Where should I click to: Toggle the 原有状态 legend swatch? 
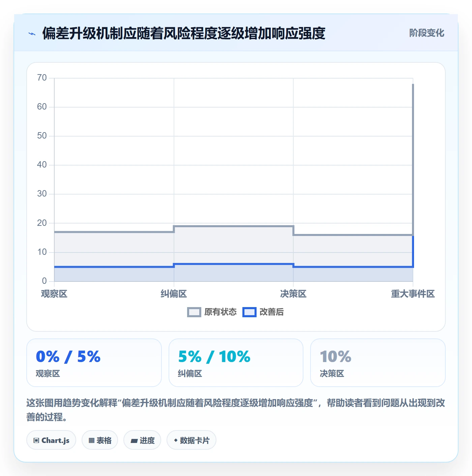tap(194, 312)
